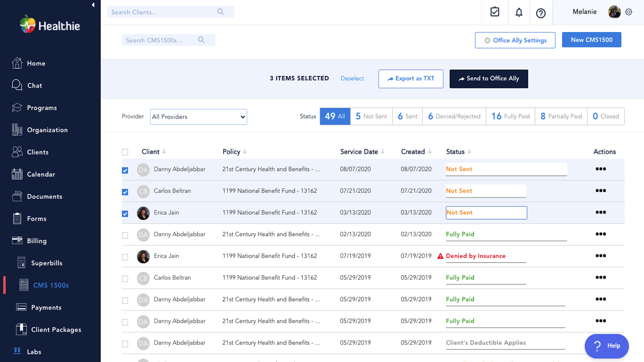
Task: Open actions menu for Danny Abdeljabbar's 08/07/2020 claim
Action: 601,169
